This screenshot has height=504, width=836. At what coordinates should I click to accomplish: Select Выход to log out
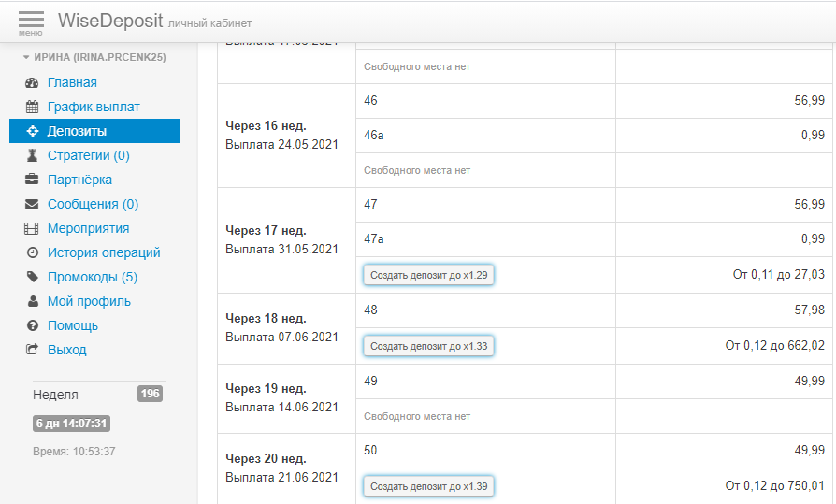click(66, 351)
